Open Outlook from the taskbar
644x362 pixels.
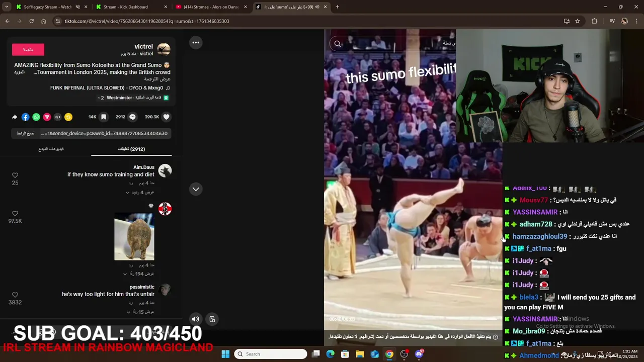(375, 354)
